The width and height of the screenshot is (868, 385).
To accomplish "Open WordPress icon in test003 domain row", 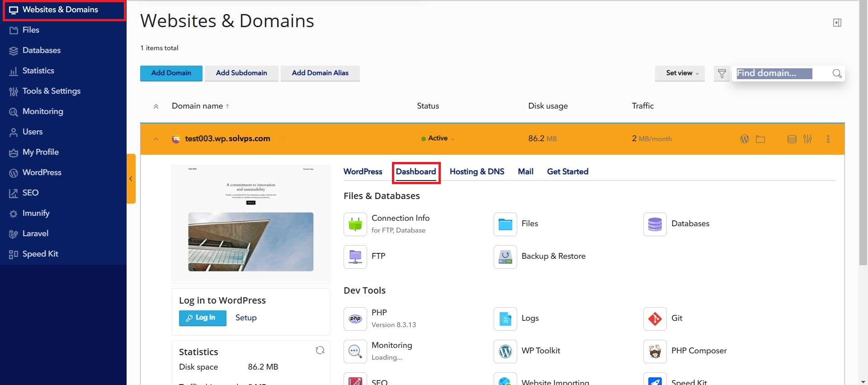I will click(744, 139).
